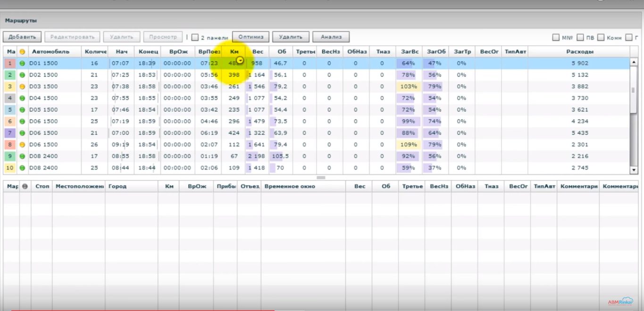
Task: Enable the "2 панели" checkbox
Action: pyautogui.click(x=195, y=37)
